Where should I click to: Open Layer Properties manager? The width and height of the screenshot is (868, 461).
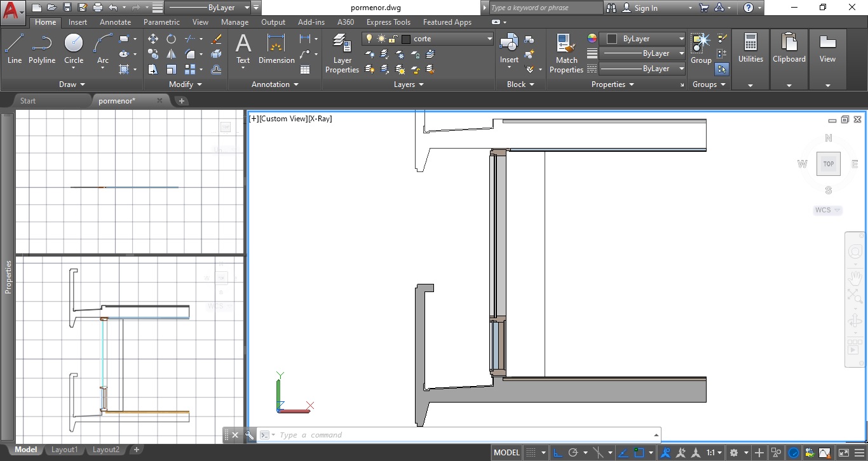click(x=342, y=53)
